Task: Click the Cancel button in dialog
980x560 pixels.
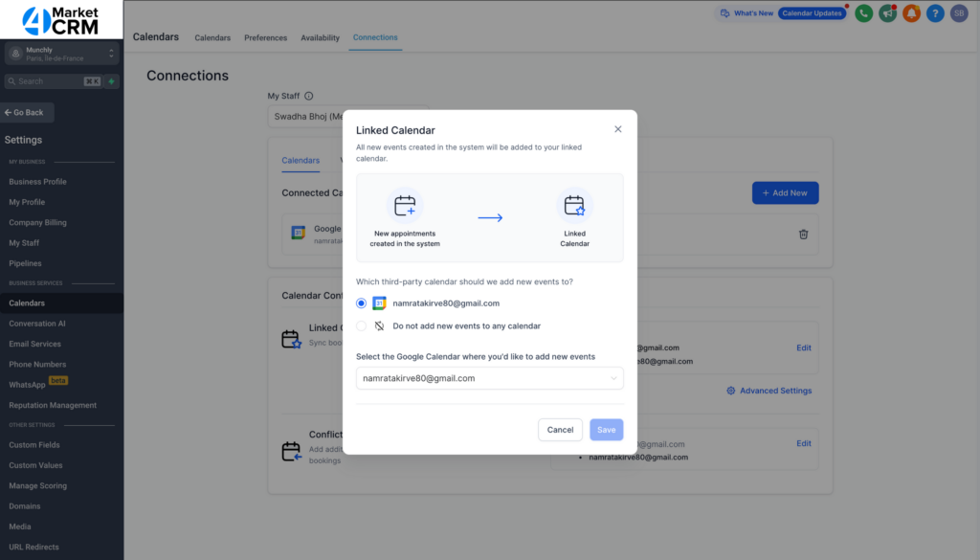Action: (560, 430)
